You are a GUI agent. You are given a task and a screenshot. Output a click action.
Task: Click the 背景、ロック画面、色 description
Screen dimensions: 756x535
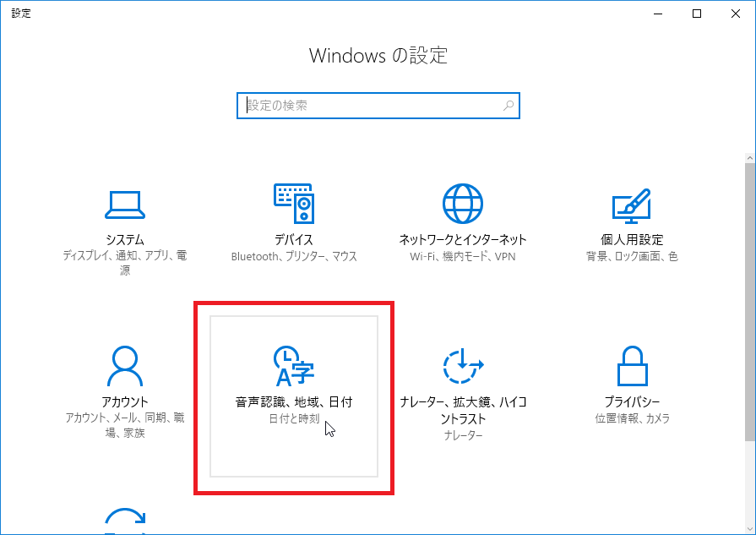pyautogui.click(x=632, y=256)
